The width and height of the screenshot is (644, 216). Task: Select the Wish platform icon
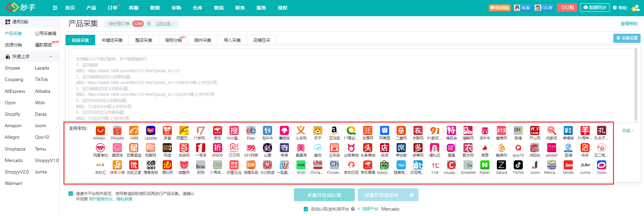301,165
